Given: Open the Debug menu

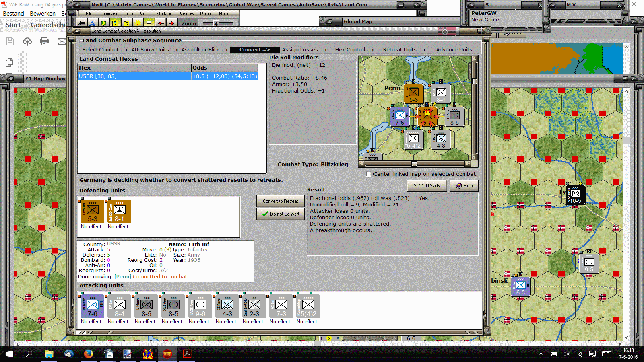Looking at the screenshot, I should click(206, 14).
